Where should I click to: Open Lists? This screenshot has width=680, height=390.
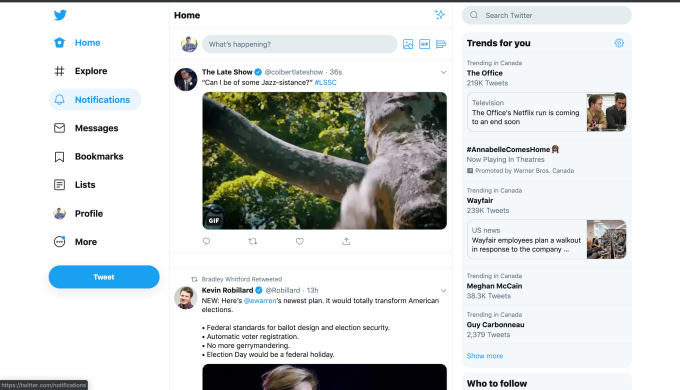coord(74,185)
